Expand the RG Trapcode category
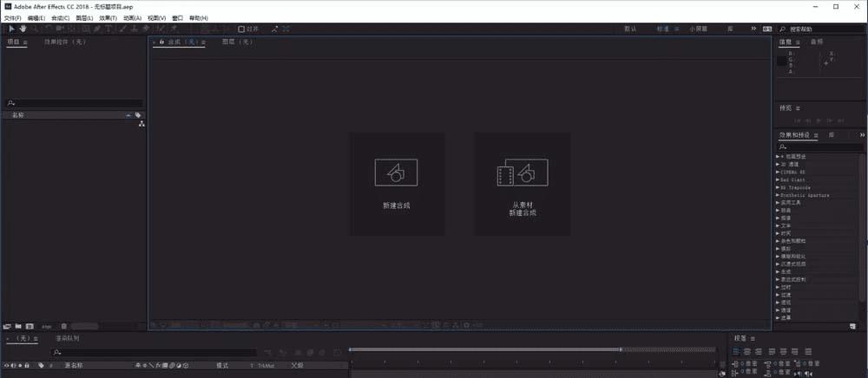The height and width of the screenshot is (378, 868). coord(778,187)
